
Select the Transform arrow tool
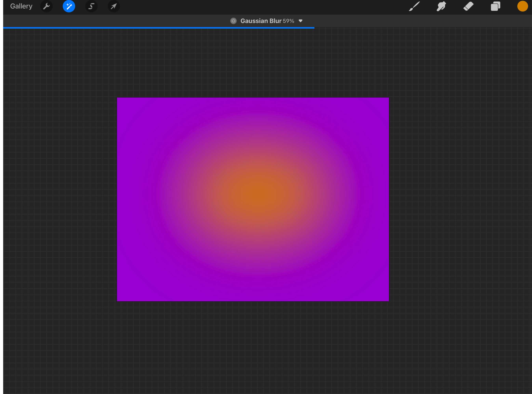point(113,6)
